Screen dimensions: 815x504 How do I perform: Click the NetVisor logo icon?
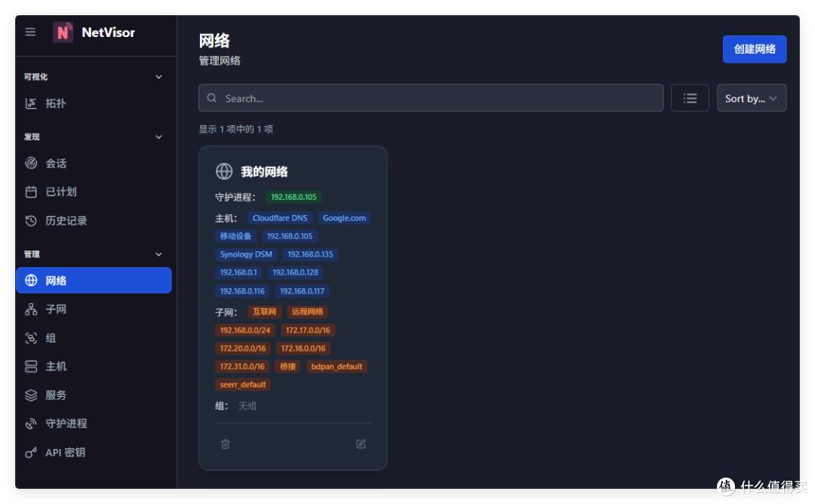(63, 32)
